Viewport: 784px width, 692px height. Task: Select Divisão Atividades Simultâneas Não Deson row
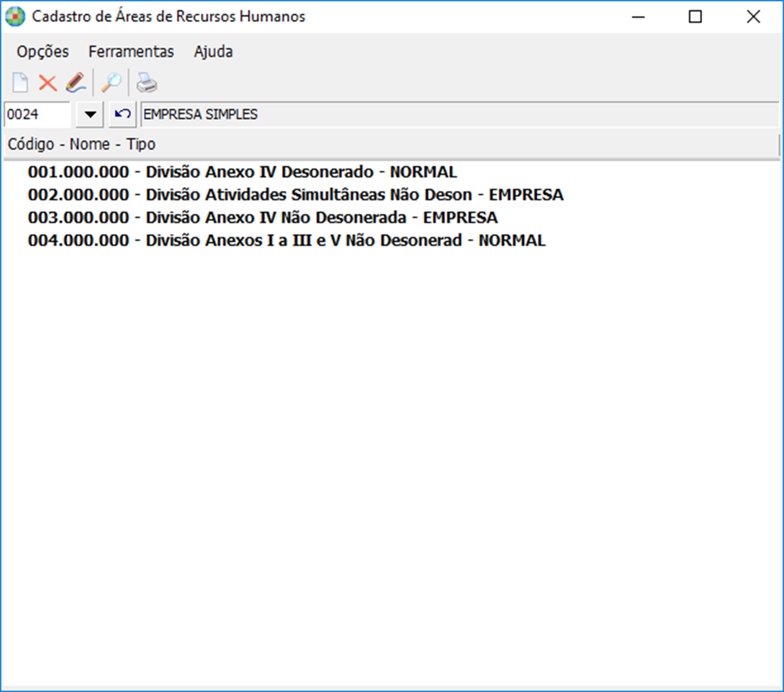pyautogui.click(x=295, y=194)
